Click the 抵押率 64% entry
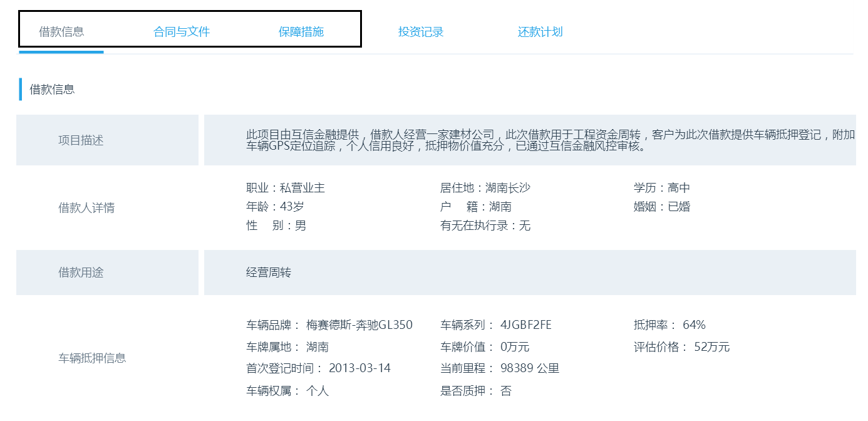 (669, 325)
